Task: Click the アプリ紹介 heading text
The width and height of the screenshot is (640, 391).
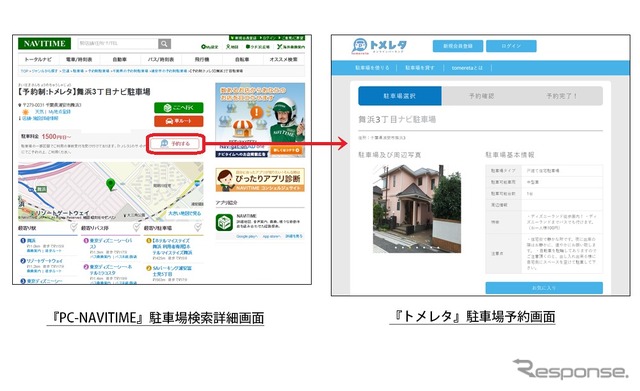Action: click(227, 203)
